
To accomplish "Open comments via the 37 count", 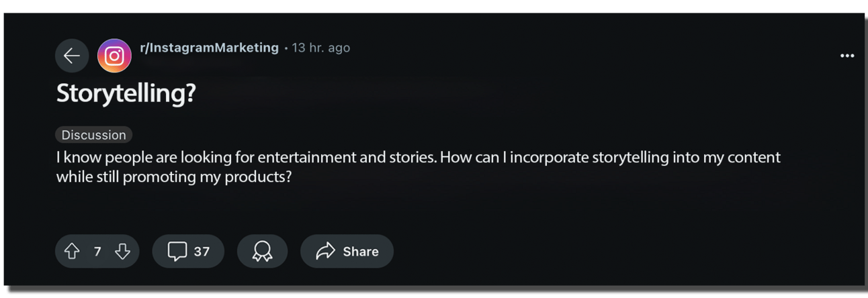I will click(202, 252).
